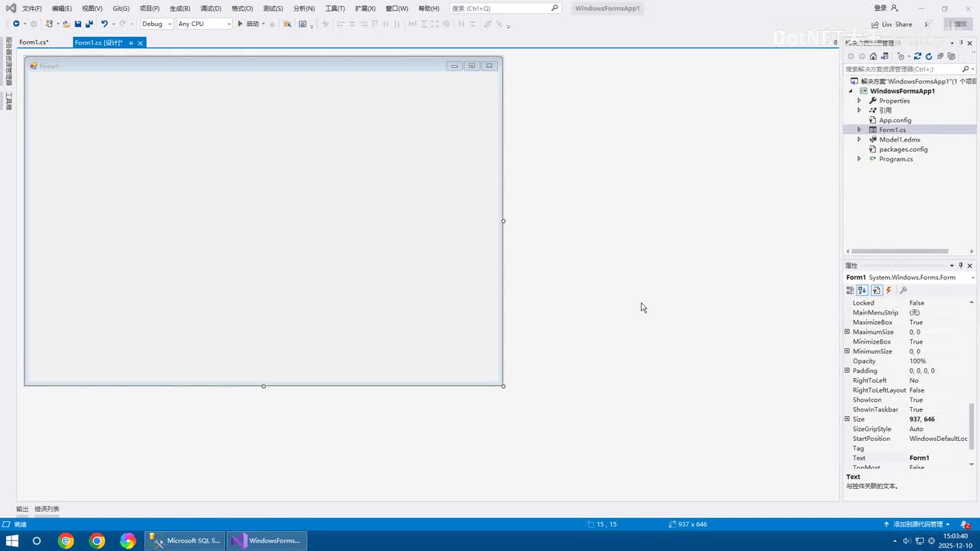Viewport: 980px width, 551px height.
Task: Show Events with the lightning bolt icon
Action: pyautogui.click(x=889, y=290)
